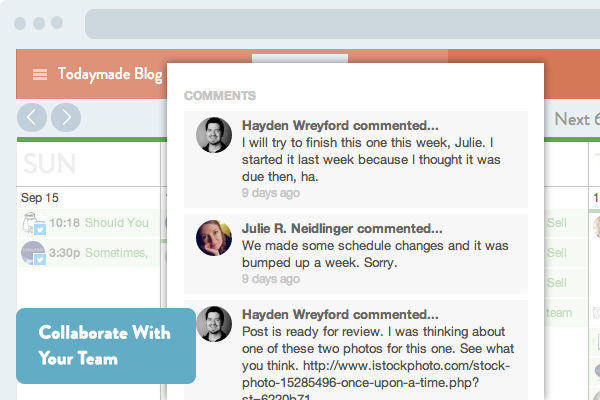Click 'bumped up a week. Sorry.' text
The image size is (600, 400).
click(320, 263)
